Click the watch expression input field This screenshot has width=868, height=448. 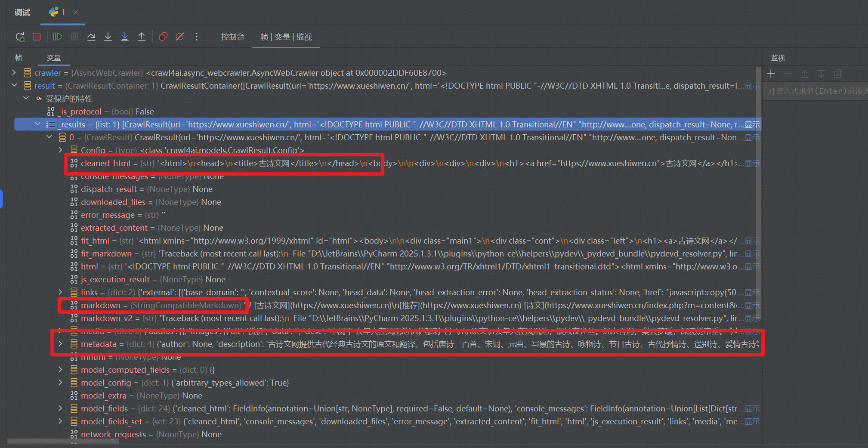point(816,91)
